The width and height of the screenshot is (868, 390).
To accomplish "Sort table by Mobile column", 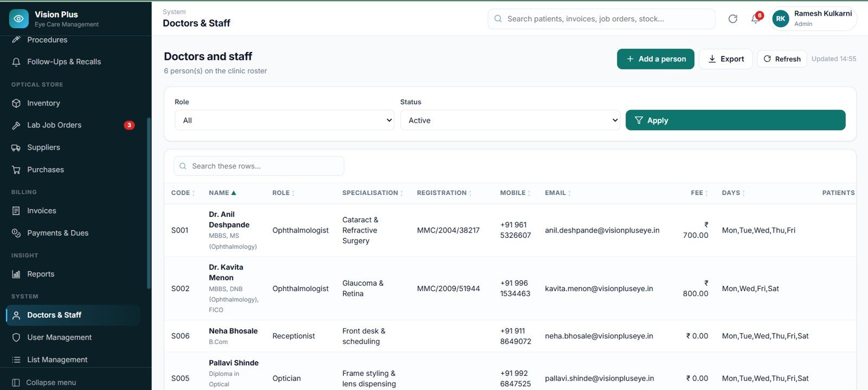I will pyautogui.click(x=515, y=193).
